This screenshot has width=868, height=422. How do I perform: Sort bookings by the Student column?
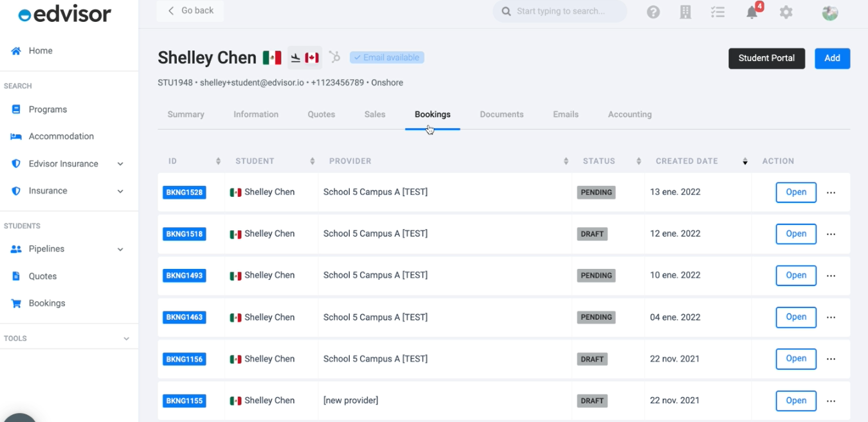point(312,161)
